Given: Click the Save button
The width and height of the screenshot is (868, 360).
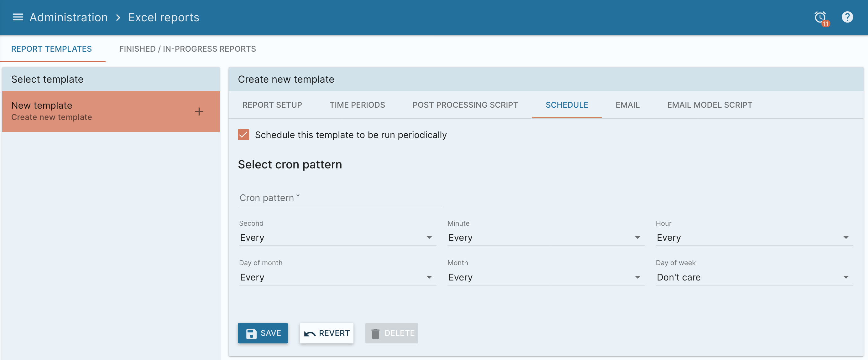Looking at the screenshot, I should point(263,333).
